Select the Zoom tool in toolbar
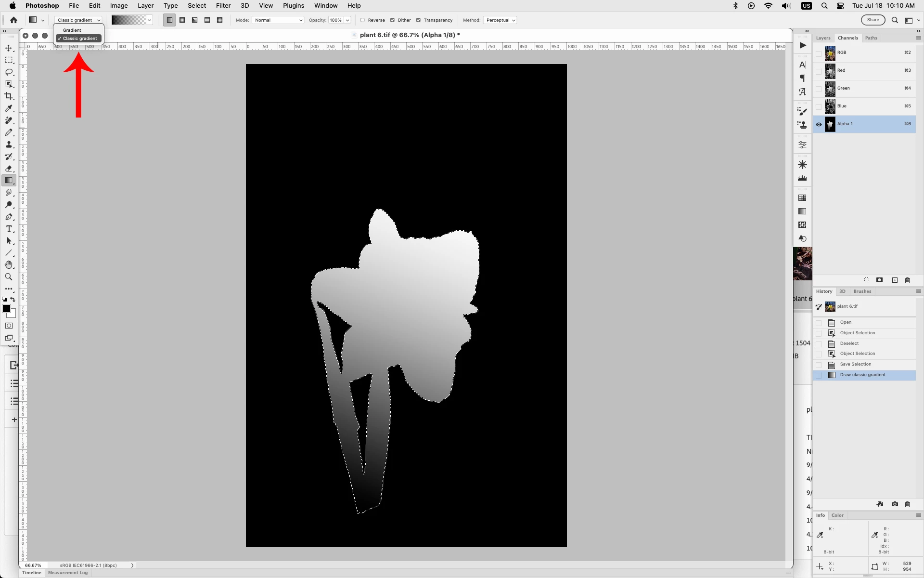924x578 pixels. [x=9, y=277]
